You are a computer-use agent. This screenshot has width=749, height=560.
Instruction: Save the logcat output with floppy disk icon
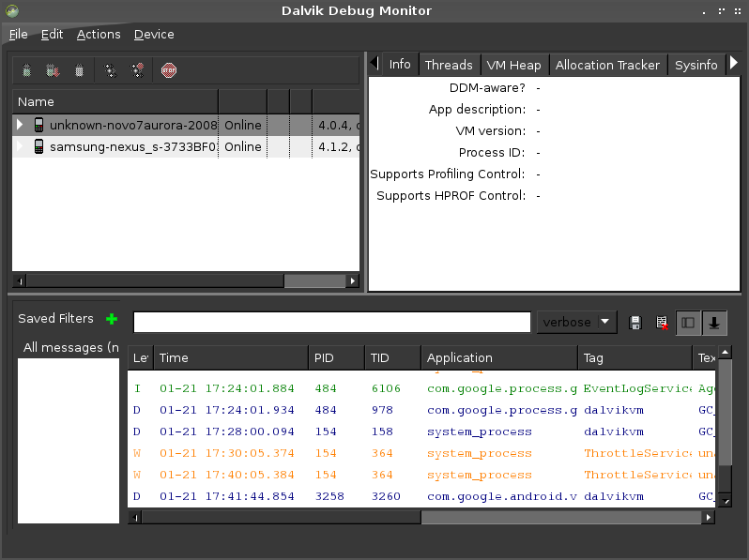pos(635,323)
